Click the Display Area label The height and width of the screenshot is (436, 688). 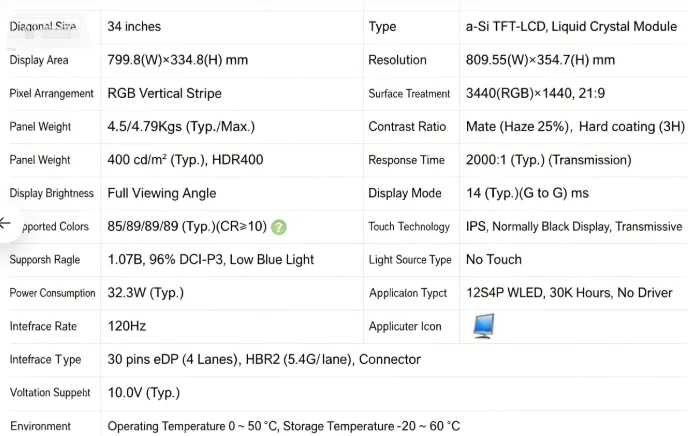(x=39, y=60)
